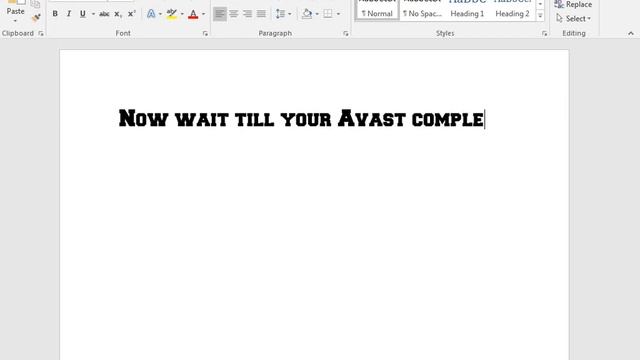Click the Line and Paragraph Spacing icon
This screenshot has height=360, width=640.
(x=280, y=14)
